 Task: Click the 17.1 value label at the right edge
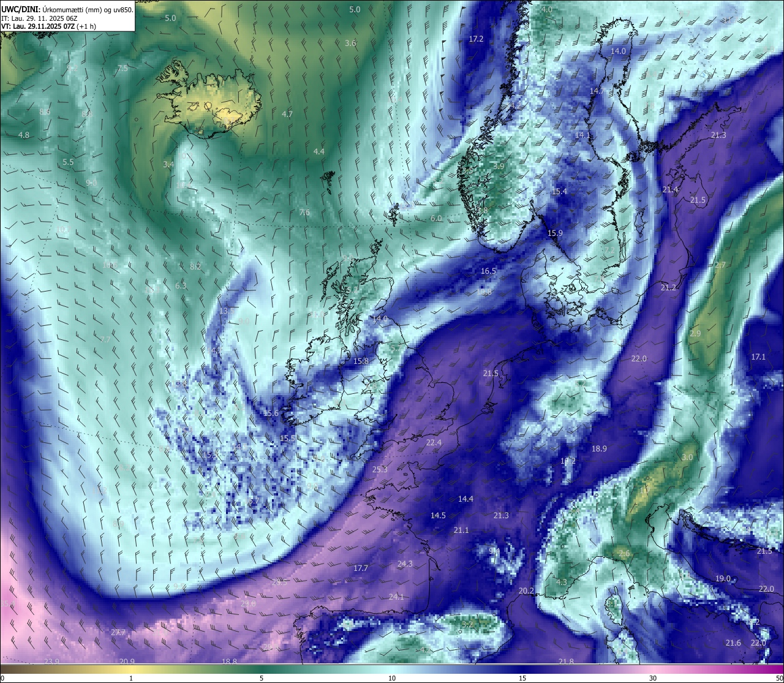click(x=758, y=357)
